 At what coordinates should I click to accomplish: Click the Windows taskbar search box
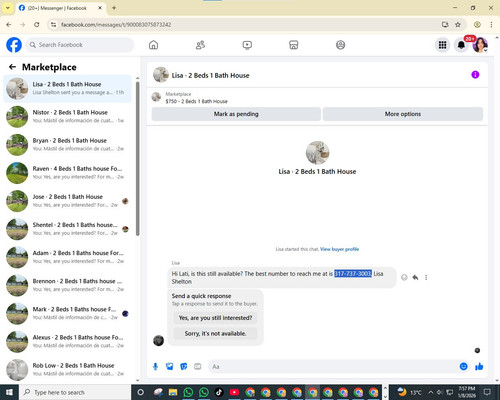pos(75,392)
